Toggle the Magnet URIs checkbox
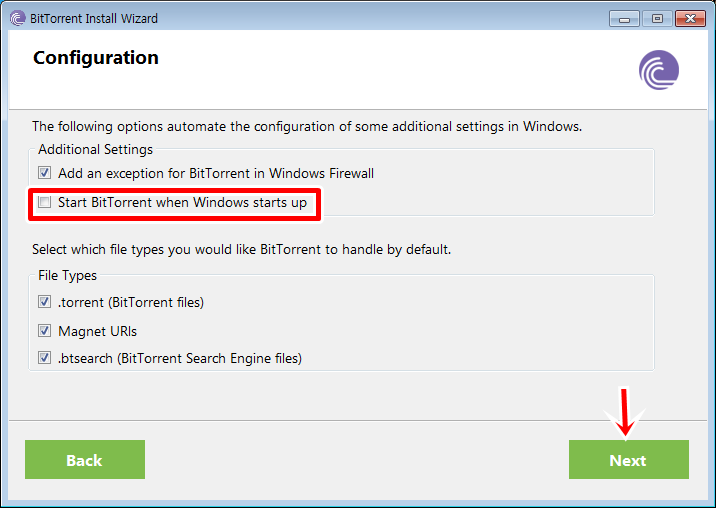The height and width of the screenshot is (508, 716). [x=44, y=331]
